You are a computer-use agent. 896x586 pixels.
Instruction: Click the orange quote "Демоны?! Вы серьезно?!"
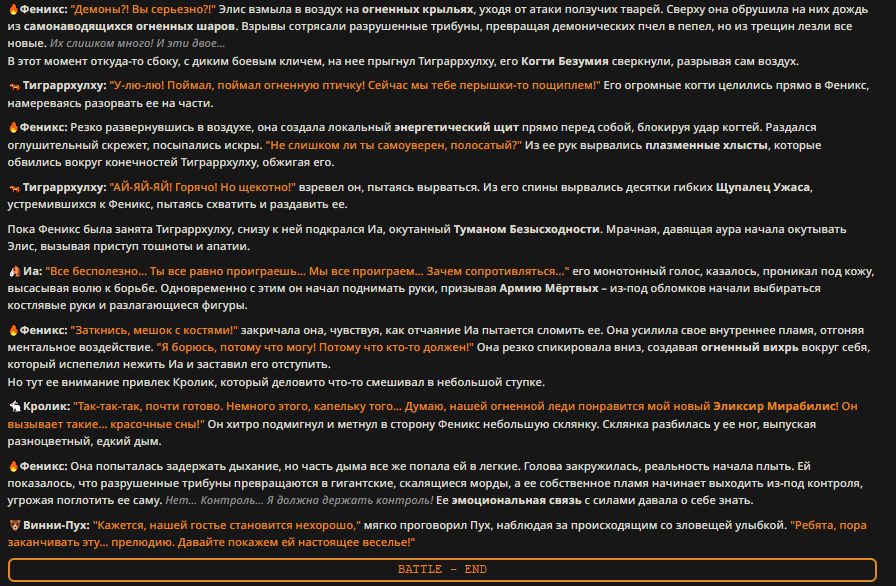tap(143, 9)
